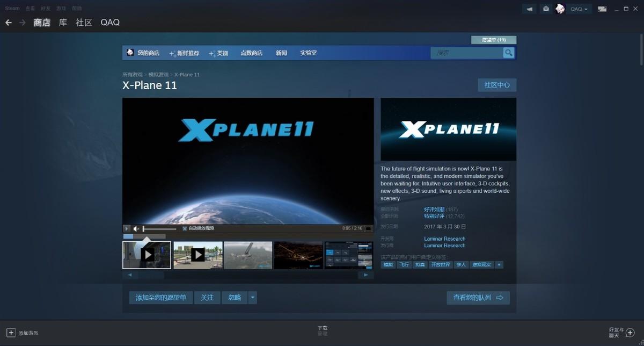Enter fullscreen on the video player
Screen dimensions: 644x346
tap(368, 228)
